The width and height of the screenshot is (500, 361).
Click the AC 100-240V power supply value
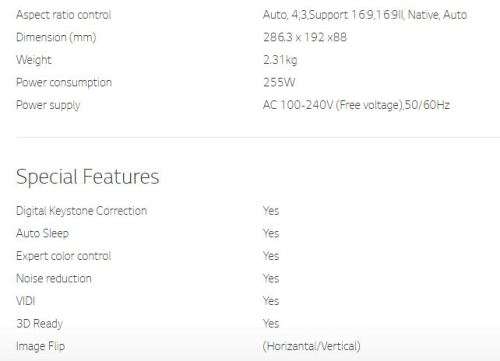coord(356,105)
